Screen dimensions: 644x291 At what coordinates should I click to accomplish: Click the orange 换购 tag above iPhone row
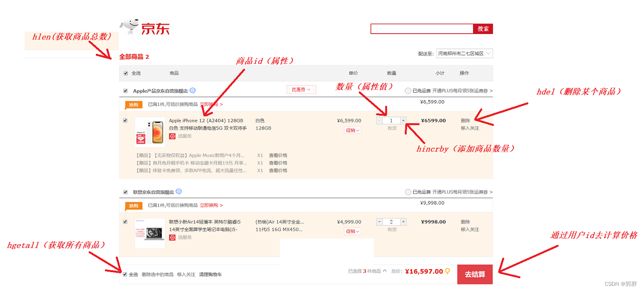tap(134, 104)
